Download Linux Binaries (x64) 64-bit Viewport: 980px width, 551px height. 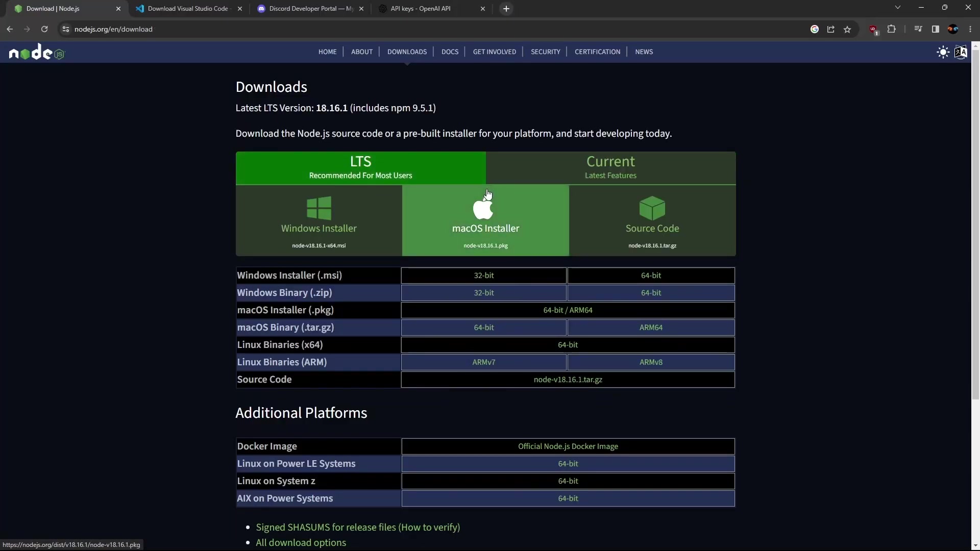568,345
